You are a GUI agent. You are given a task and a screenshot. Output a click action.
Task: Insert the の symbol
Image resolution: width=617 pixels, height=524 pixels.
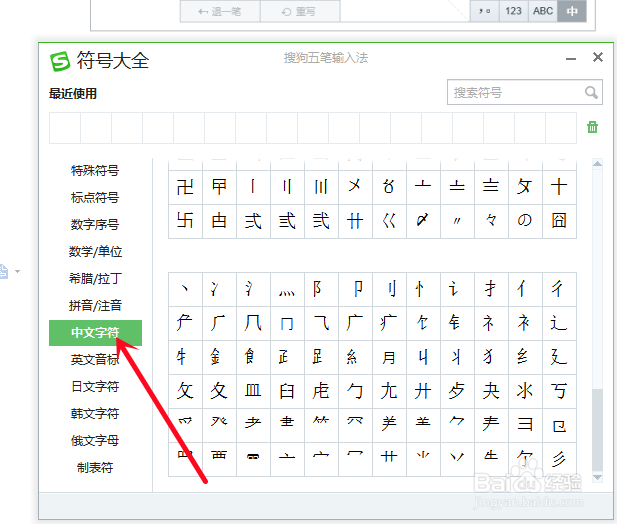pos(525,221)
